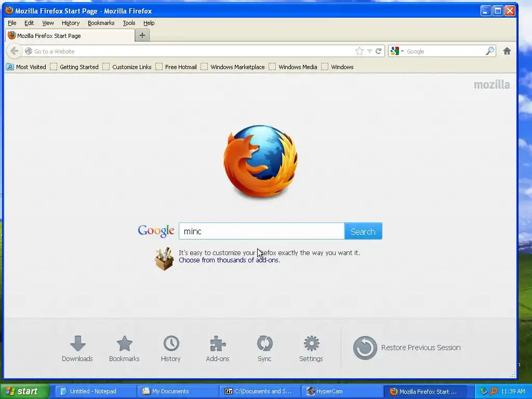This screenshot has height=399, width=532.
Task: Click the globe icon in the address bar
Action: pyautogui.click(x=29, y=51)
